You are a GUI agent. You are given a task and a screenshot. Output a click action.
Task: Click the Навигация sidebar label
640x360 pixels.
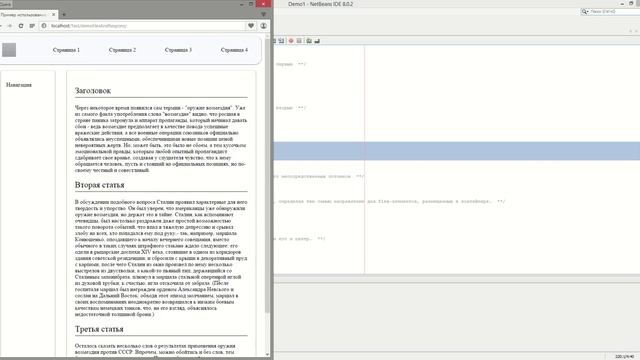coord(19,85)
